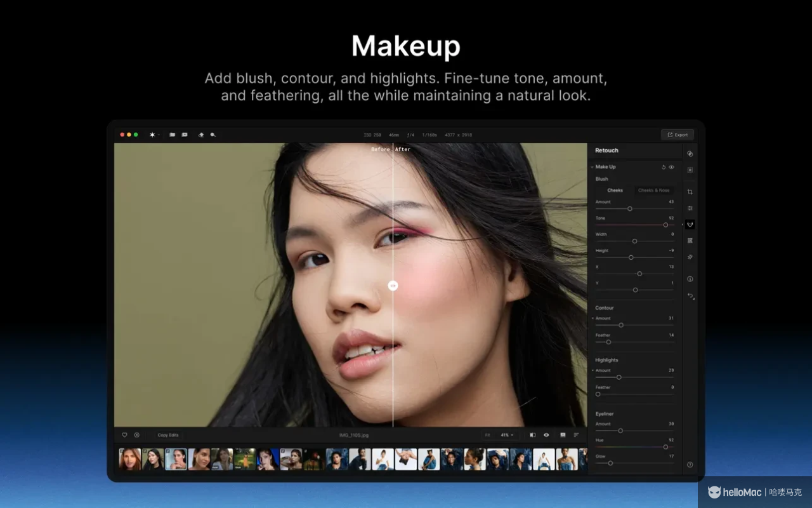
Task: Toggle Make Up visibility with the eye icon
Action: click(672, 167)
